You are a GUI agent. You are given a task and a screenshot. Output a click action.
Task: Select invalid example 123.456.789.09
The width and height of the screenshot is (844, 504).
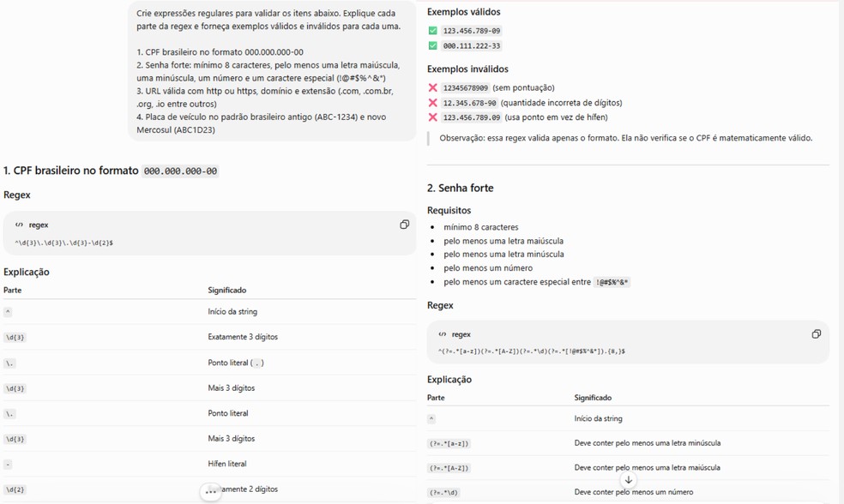pos(472,117)
